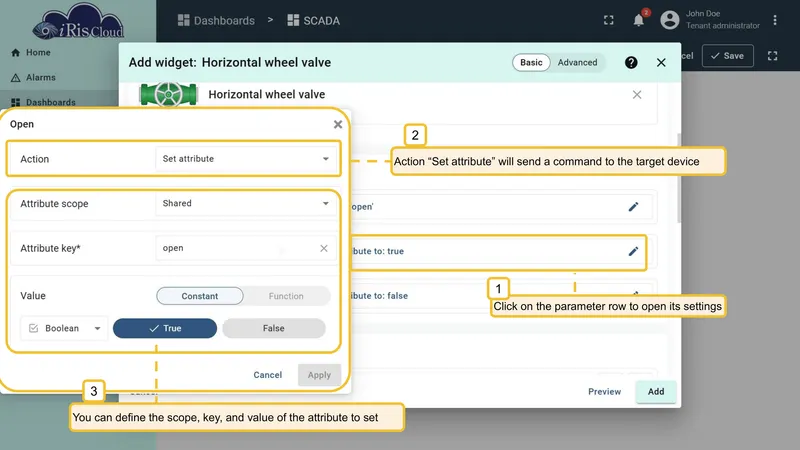
Task: Save the dashboard
Action: point(728,56)
